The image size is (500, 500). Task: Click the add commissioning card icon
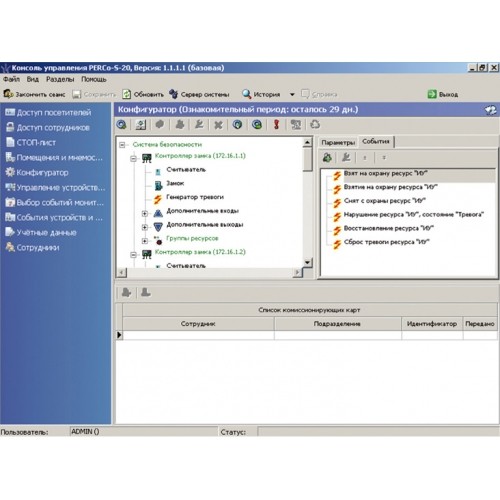tap(126, 293)
